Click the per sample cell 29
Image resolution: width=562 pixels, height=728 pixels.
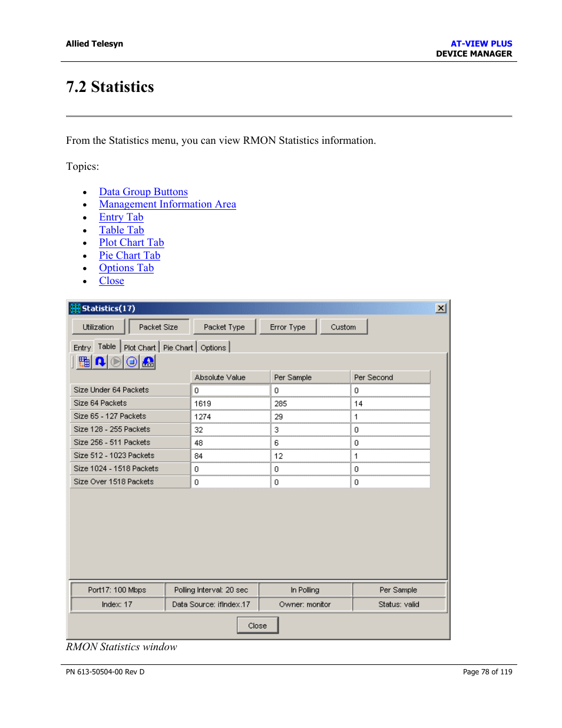pos(310,416)
